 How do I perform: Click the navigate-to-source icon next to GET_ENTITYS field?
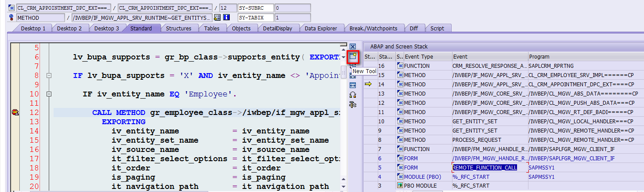tap(217, 18)
